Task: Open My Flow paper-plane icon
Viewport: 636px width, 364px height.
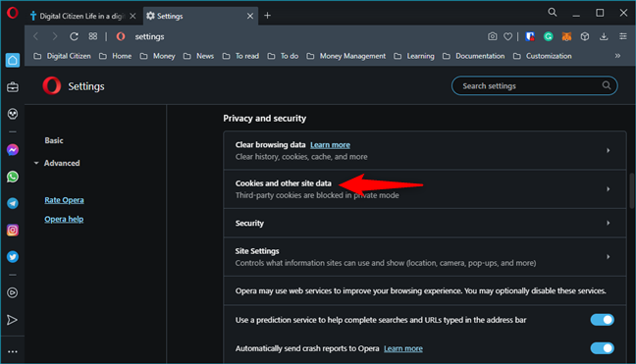Action: (x=12, y=320)
